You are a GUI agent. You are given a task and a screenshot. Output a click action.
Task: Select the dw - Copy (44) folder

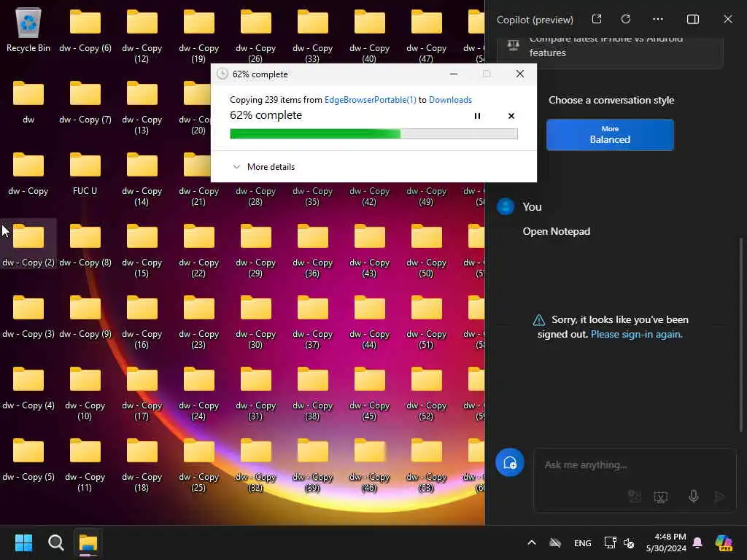point(369,321)
